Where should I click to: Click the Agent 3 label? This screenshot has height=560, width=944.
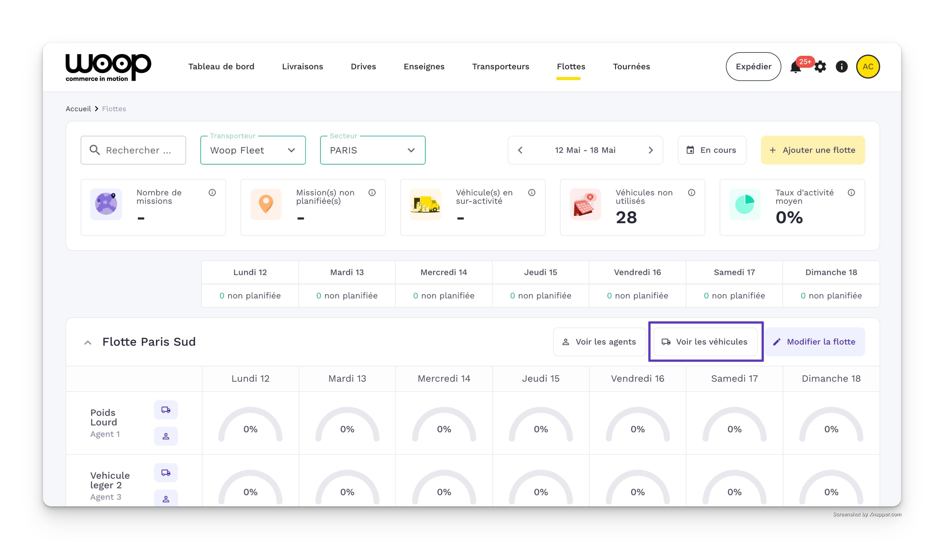tap(106, 497)
